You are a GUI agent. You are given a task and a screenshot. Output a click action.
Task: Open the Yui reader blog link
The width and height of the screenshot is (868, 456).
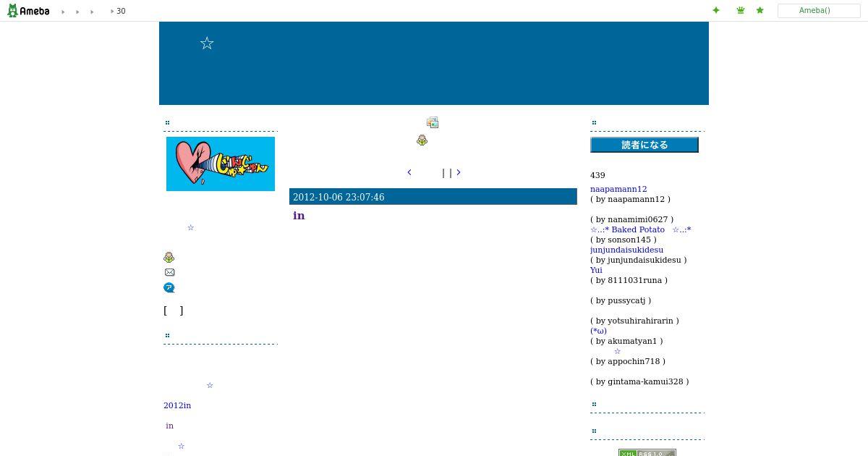tap(596, 270)
